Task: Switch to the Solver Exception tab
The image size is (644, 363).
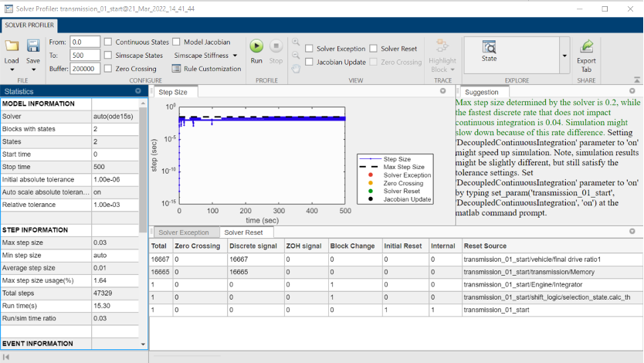Action: pos(183,232)
